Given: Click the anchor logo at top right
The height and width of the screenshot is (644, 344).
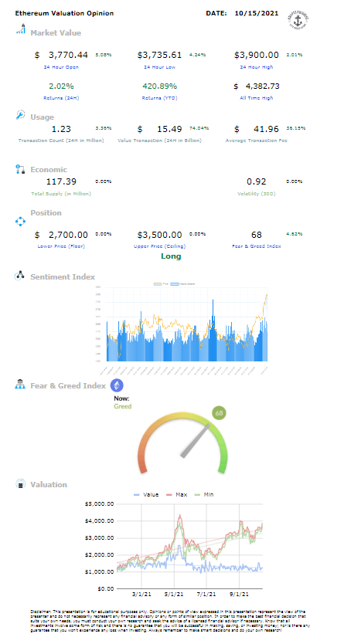Looking at the screenshot, I should [299, 19].
